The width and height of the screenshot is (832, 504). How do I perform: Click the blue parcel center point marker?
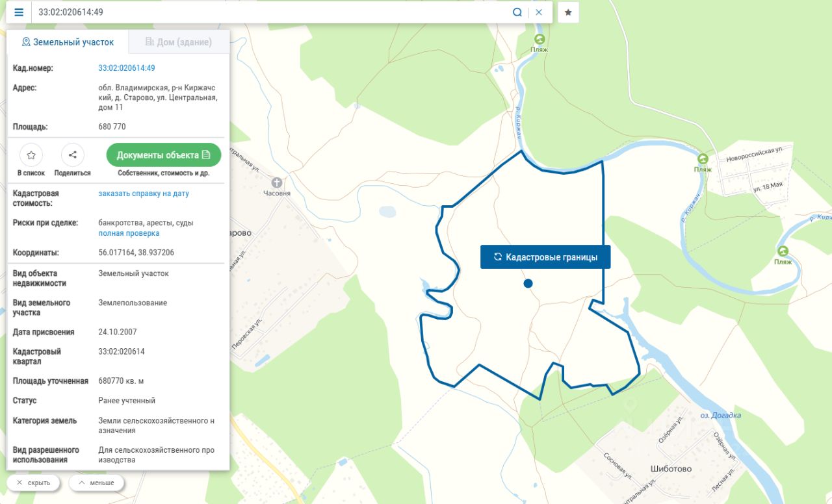point(528,283)
